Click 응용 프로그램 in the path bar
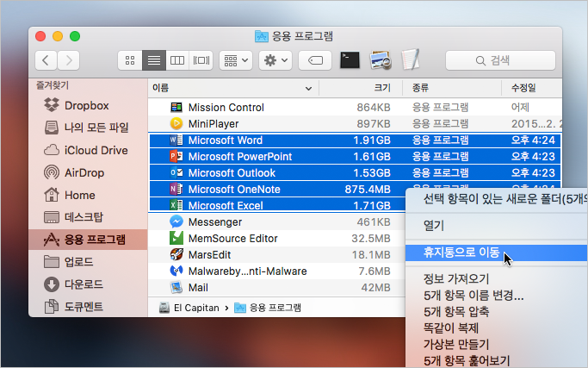This screenshot has height=368, width=588. pos(268,308)
